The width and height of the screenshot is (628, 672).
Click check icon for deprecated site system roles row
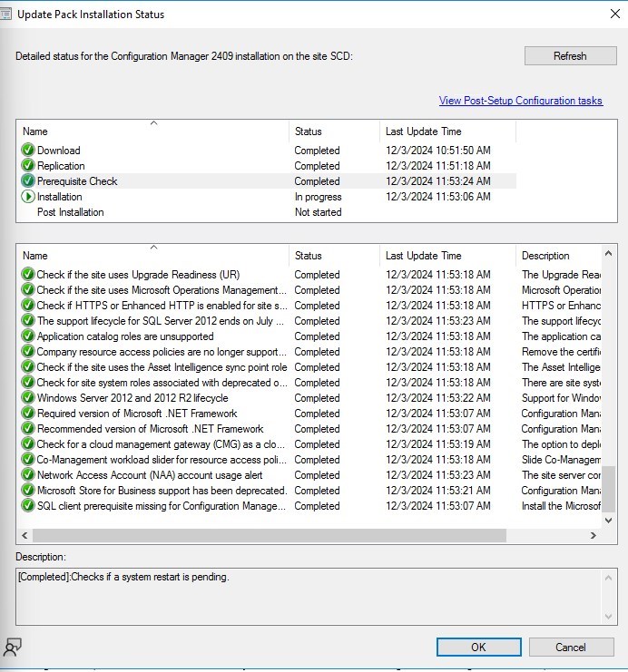click(28, 383)
